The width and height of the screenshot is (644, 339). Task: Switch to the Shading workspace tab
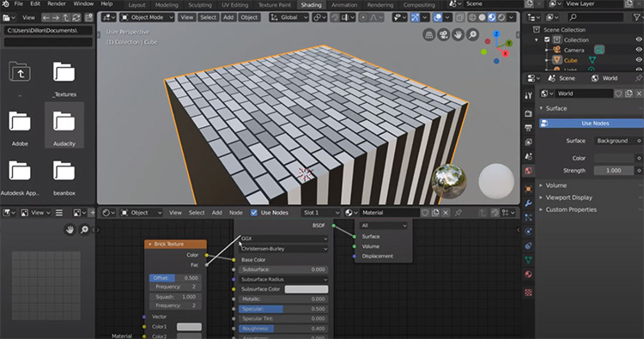pos(311,5)
